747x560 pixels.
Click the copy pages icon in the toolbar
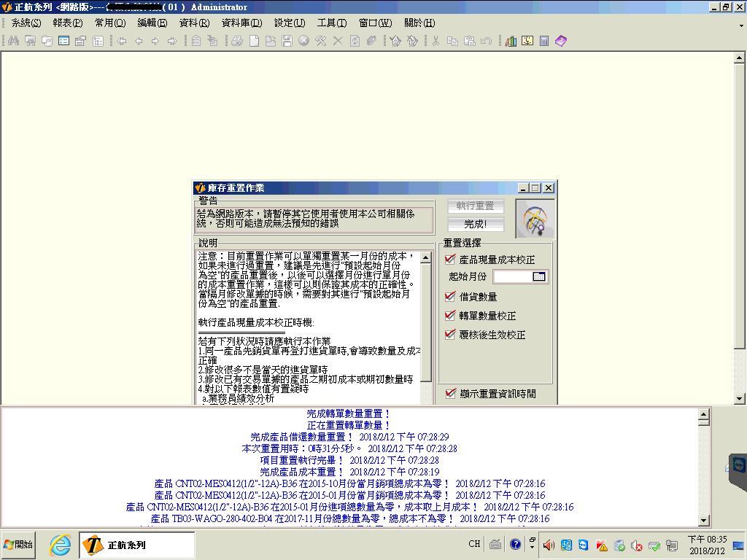[452, 41]
